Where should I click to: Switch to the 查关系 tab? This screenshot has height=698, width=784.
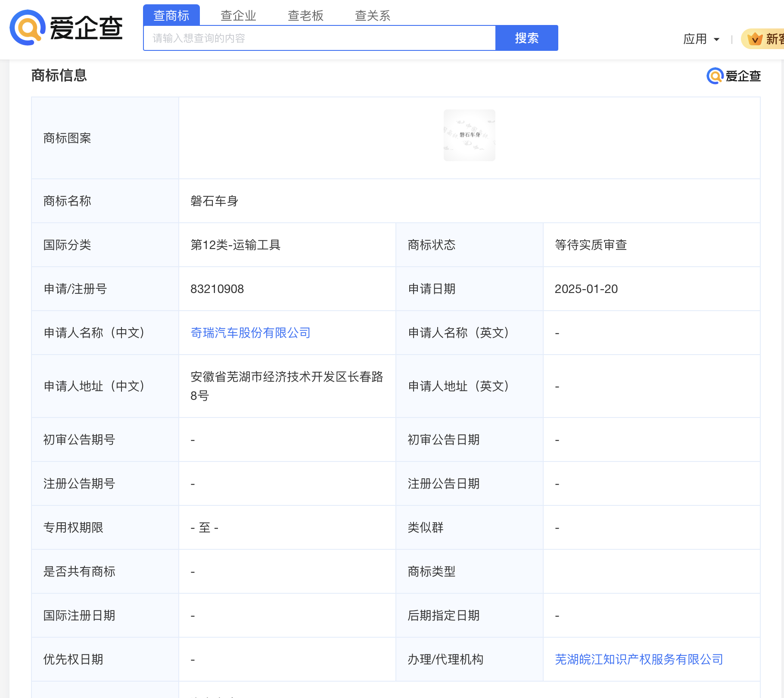[x=373, y=16]
